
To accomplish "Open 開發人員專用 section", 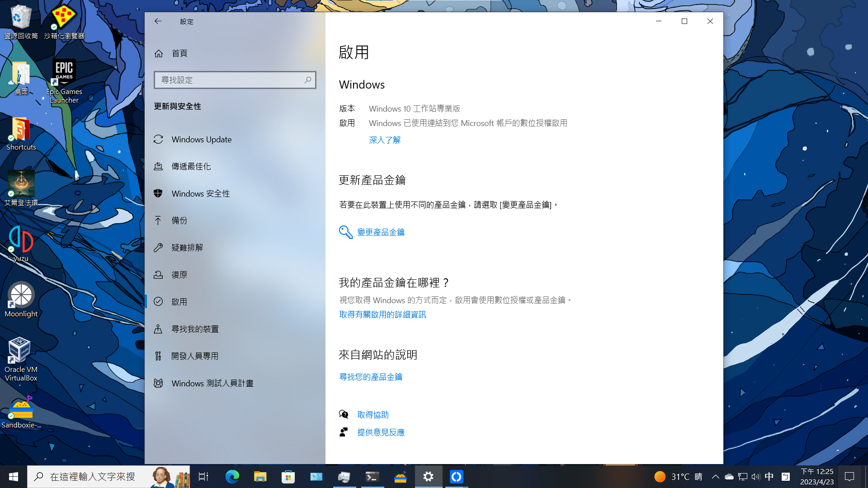I will [x=235, y=356].
